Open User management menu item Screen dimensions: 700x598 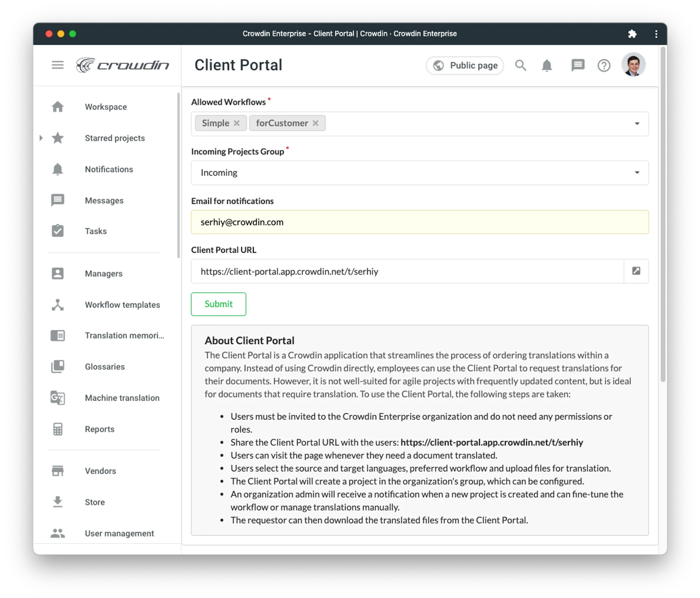[x=119, y=533]
